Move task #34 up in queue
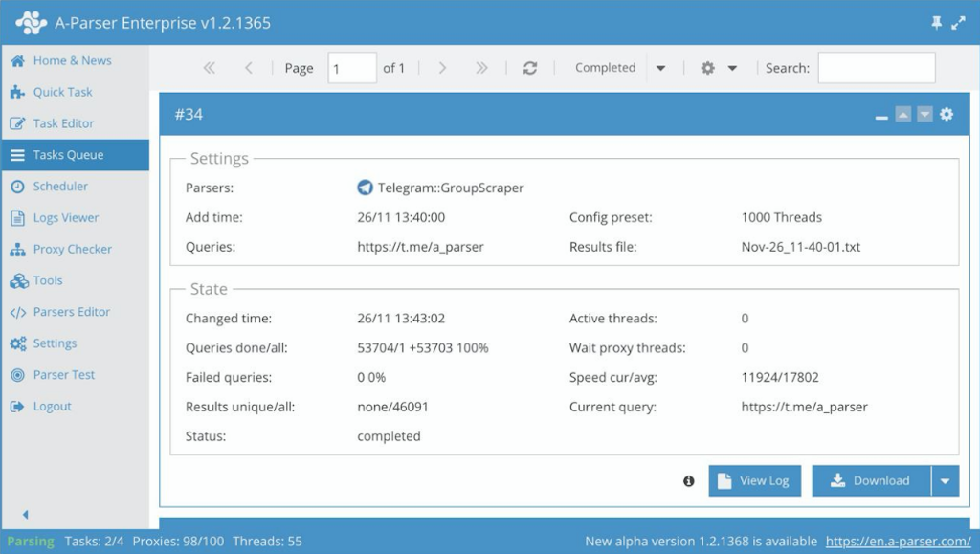This screenshot has width=980, height=554. click(903, 114)
